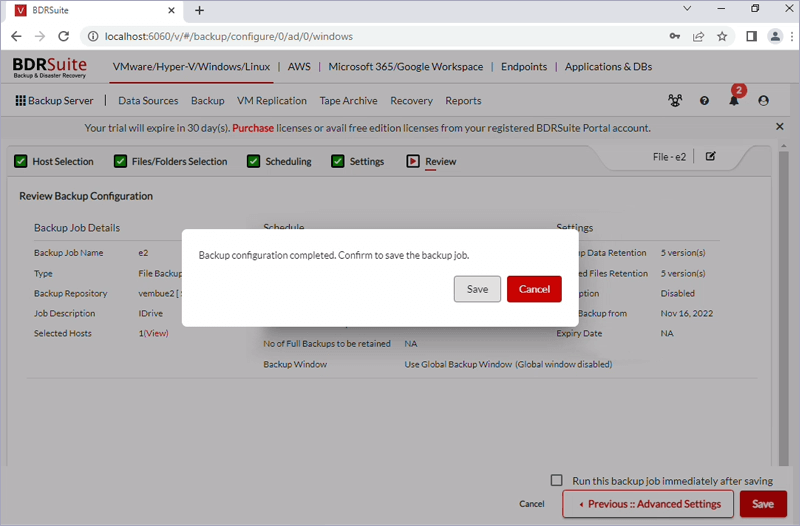Click Review Backup Configuration heading
Image resolution: width=800 pixels, height=526 pixels.
86,196
